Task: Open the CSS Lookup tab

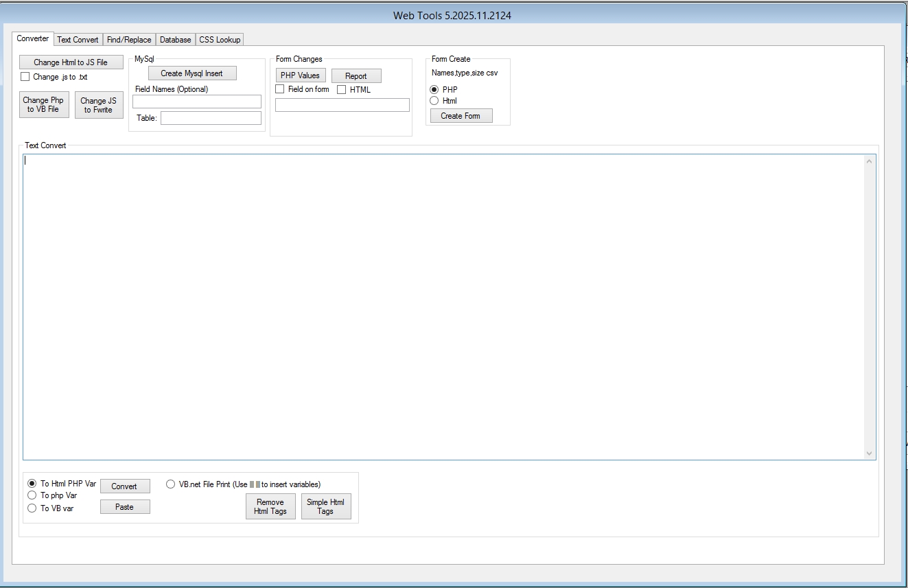Action: click(x=220, y=40)
